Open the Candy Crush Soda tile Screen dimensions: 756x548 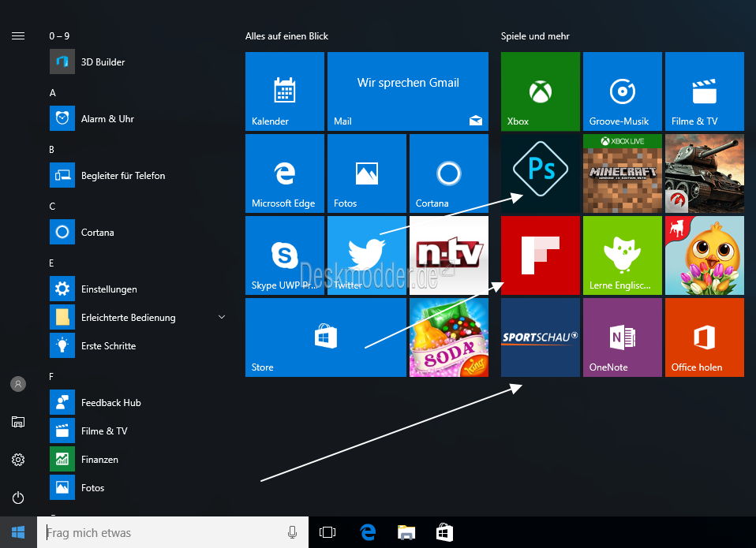[449, 337]
